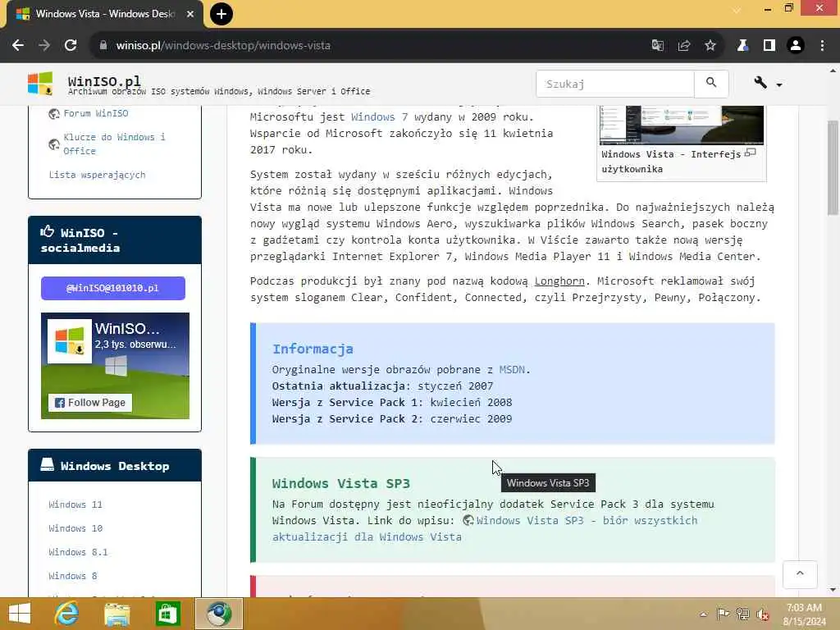Click the Facebook Follow Page button
This screenshot has height=630, width=840.
pos(90,403)
